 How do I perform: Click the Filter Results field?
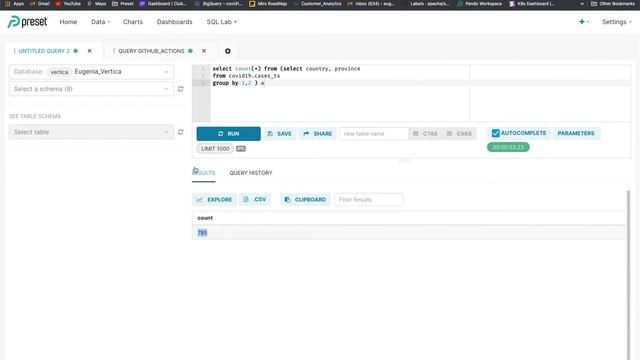pyautogui.click(x=369, y=200)
